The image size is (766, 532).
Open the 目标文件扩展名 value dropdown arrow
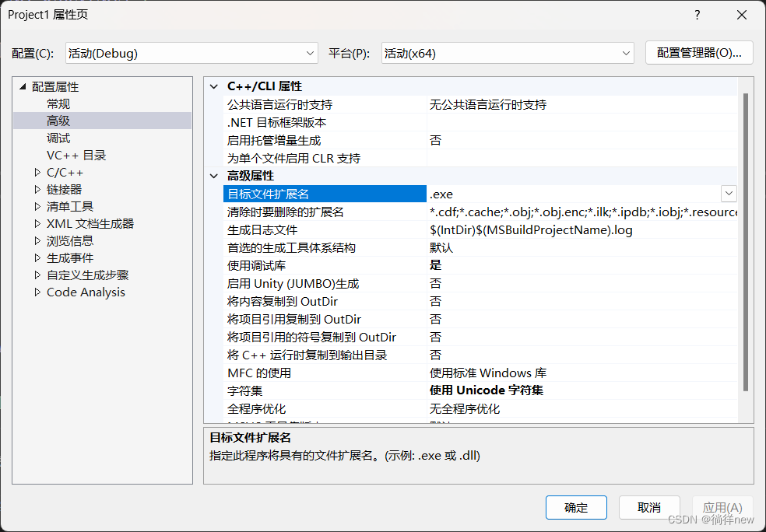coord(729,193)
